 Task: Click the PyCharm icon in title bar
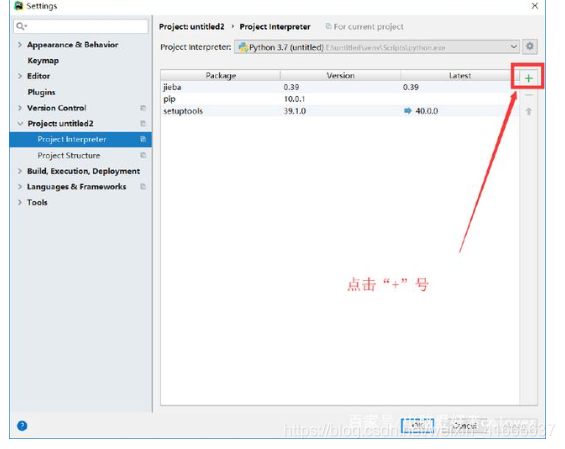coord(19,6)
